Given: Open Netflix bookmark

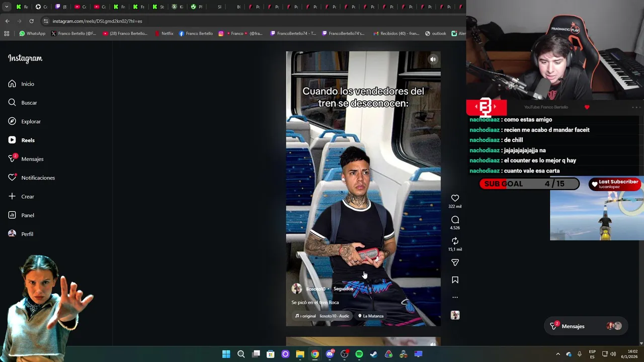Looking at the screenshot, I should (164, 34).
